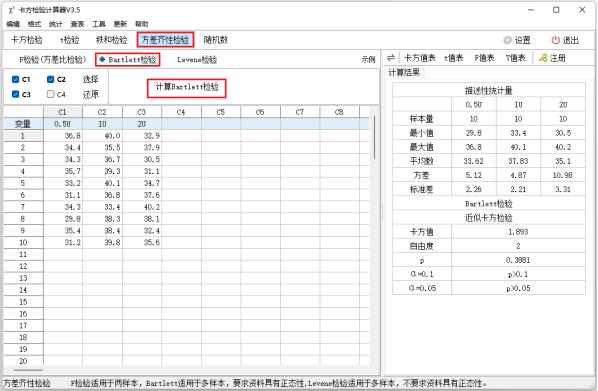Open the 查表 menu
598x391 pixels.
77,24
